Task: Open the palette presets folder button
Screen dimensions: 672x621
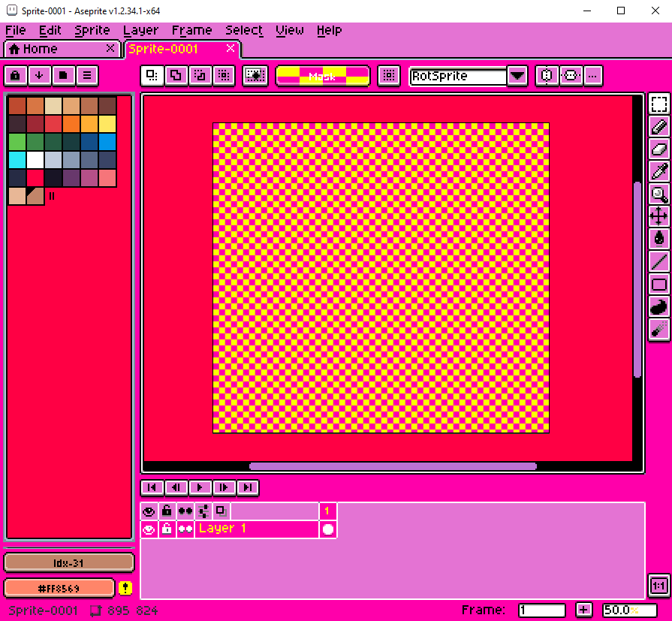Action: click(63, 76)
